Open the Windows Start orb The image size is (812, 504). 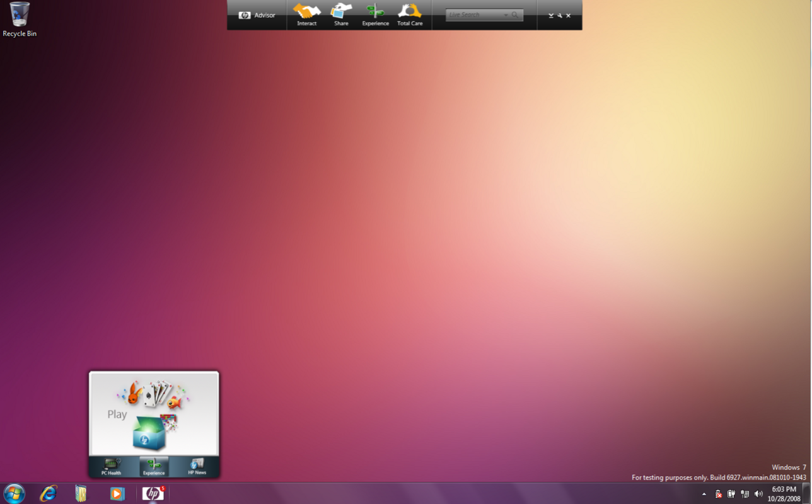[x=14, y=493]
